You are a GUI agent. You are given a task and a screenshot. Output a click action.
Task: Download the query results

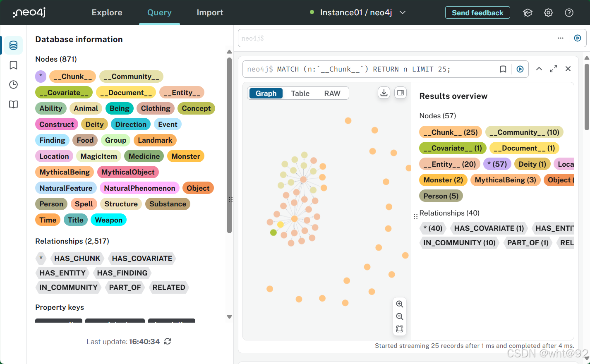point(384,93)
